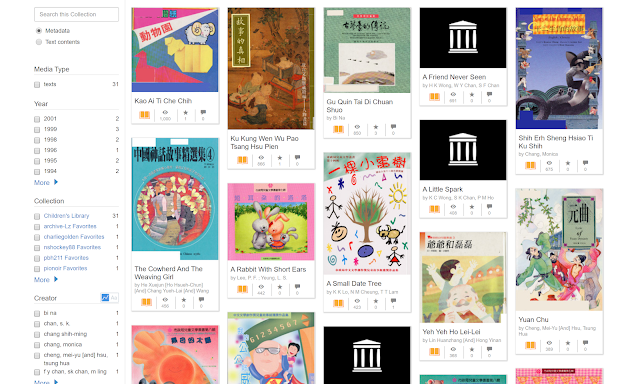
Task: Open the A Small Date Tree cover image
Action: [367, 213]
